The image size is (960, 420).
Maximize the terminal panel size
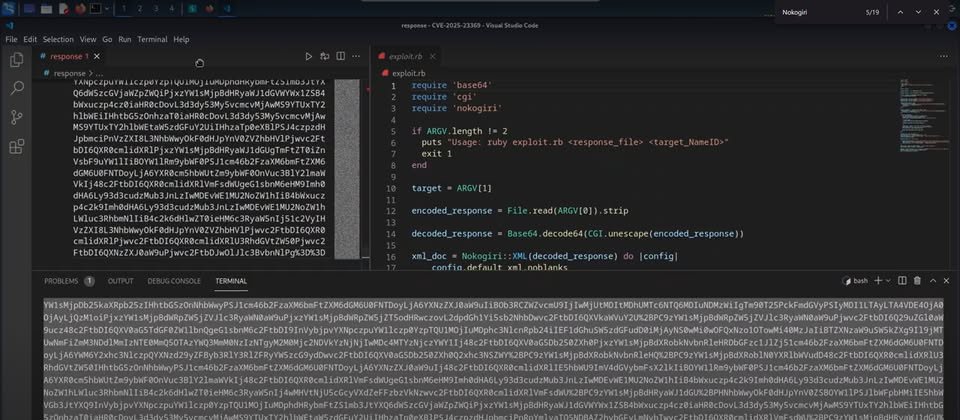pyautogui.click(x=932, y=280)
